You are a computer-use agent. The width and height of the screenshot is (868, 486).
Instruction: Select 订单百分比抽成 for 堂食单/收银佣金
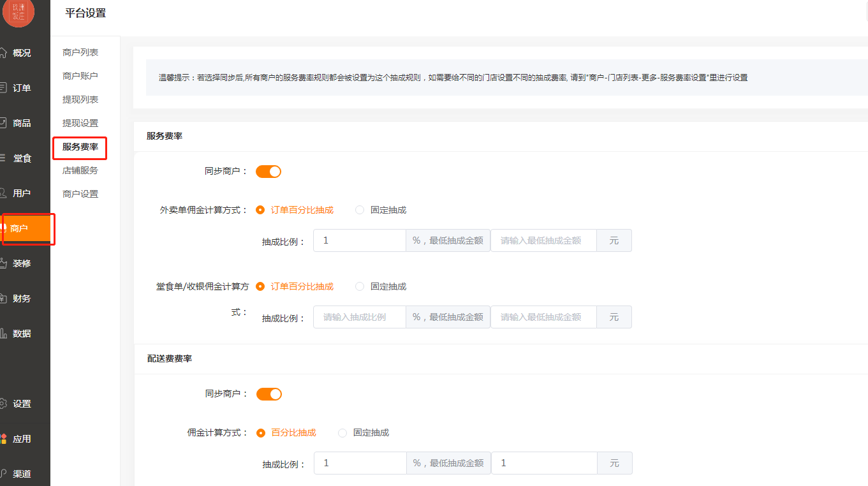tap(295, 286)
